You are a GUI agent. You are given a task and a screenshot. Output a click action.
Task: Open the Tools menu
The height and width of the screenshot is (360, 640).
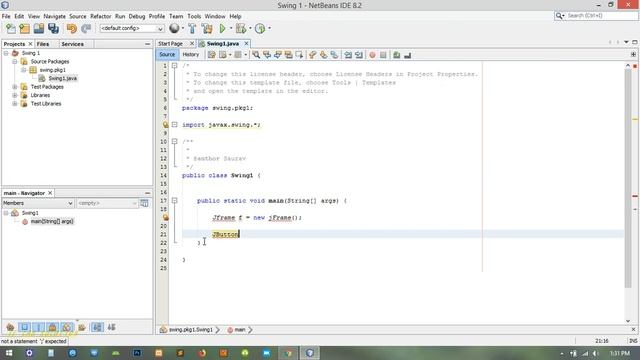194,16
